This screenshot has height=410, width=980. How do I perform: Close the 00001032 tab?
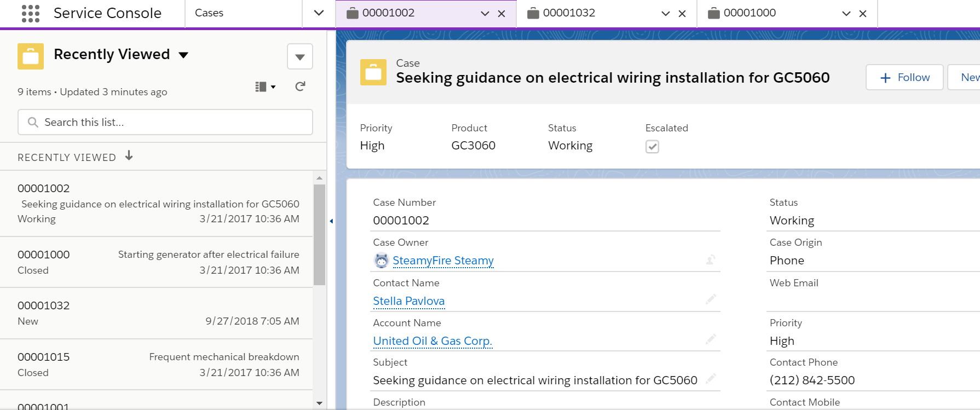(682, 14)
